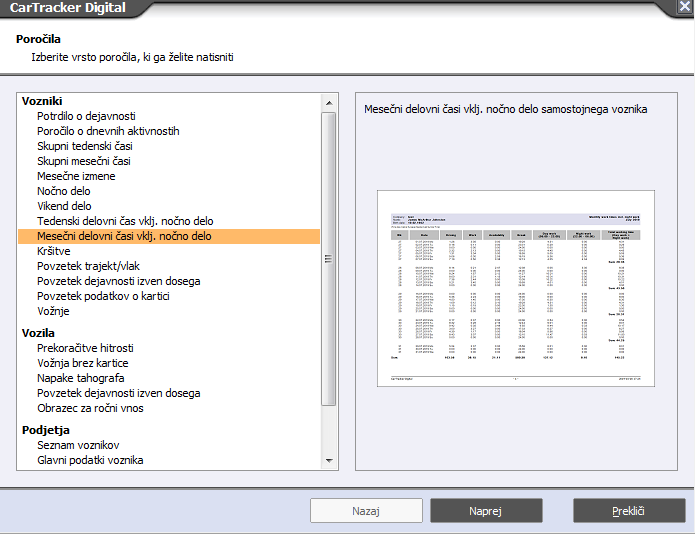Click the scroll down arrow in report list
Viewport: 695px width, 534px height.
pos(329,460)
